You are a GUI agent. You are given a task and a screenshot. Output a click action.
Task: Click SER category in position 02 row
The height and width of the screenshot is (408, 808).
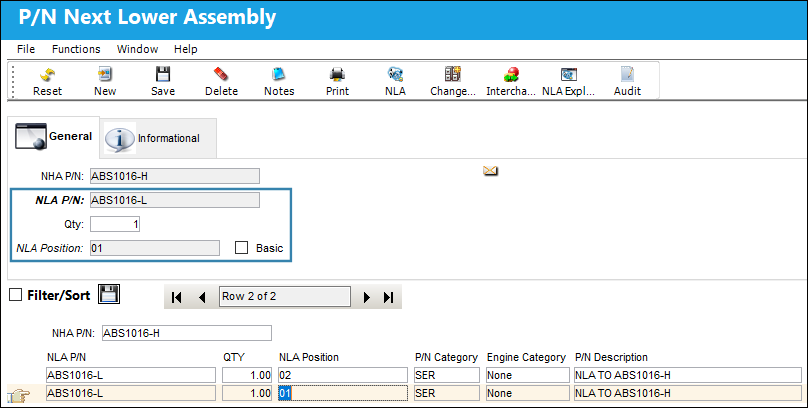447,375
